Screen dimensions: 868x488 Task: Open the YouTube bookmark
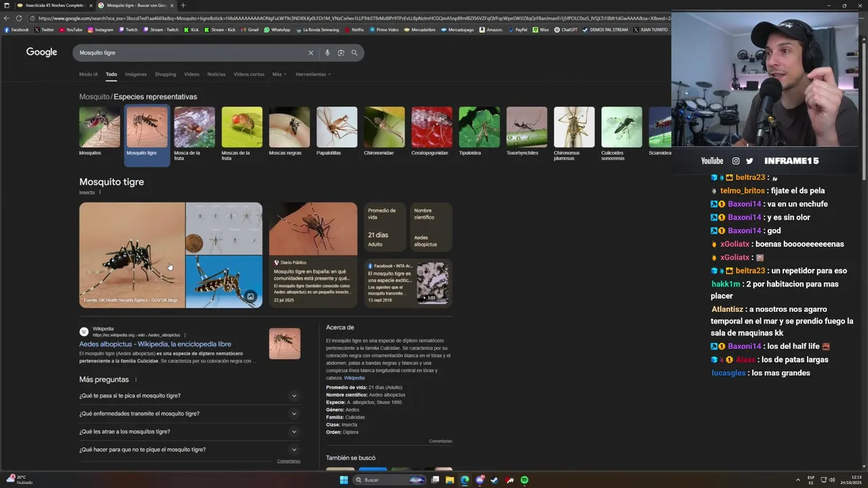click(71, 30)
